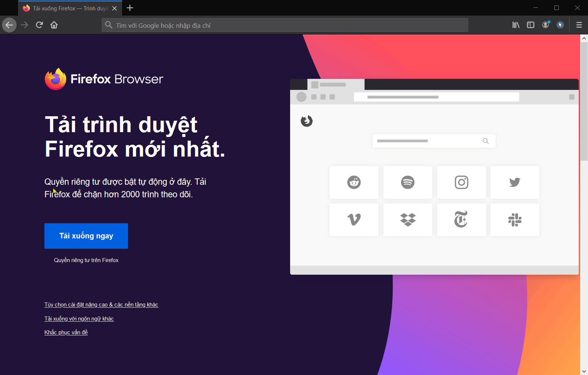Focus the address bar input field
The height and width of the screenshot is (375, 588).
[285, 25]
